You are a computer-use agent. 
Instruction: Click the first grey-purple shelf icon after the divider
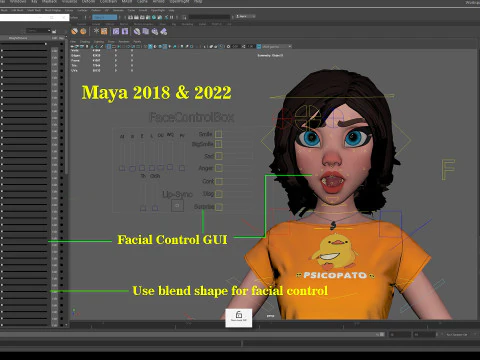(x=137, y=31)
